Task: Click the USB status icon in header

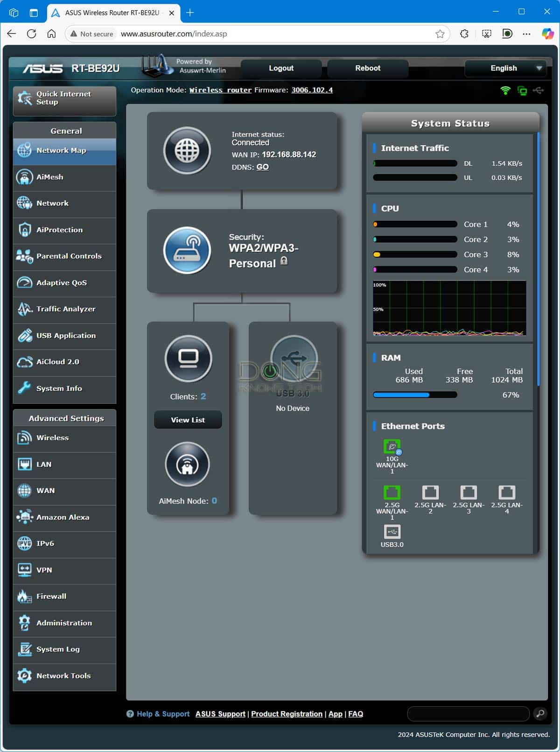Action: 538,90
